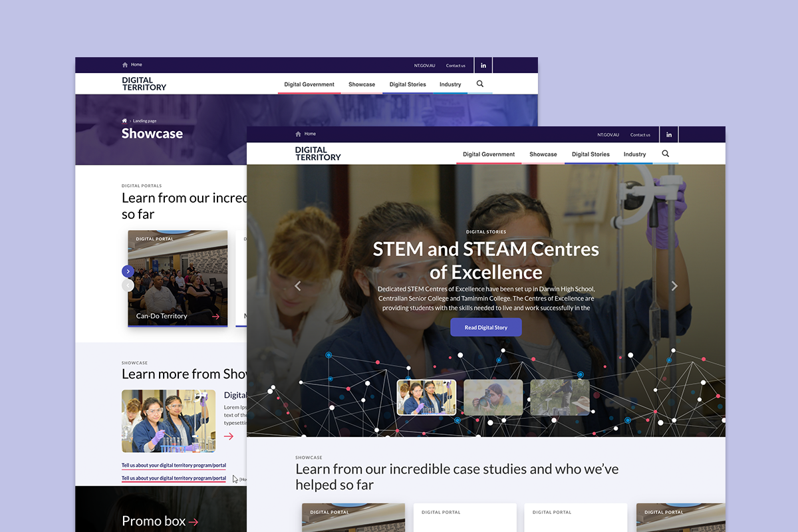Click the Contact us link on the front page

(x=640, y=135)
